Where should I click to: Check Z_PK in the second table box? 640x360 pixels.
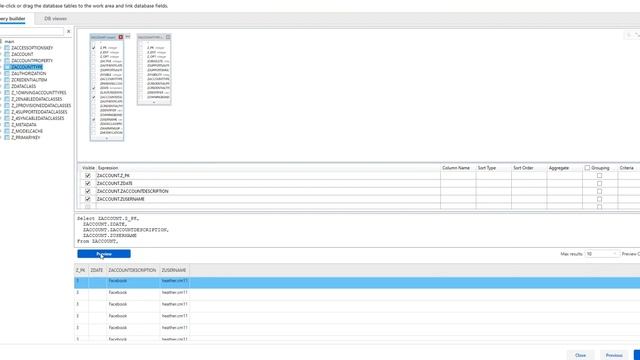click(141, 48)
